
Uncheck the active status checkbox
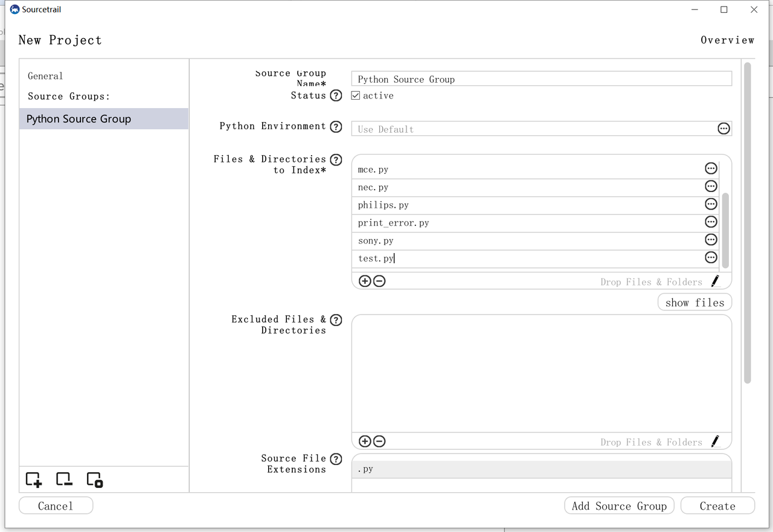pos(356,95)
